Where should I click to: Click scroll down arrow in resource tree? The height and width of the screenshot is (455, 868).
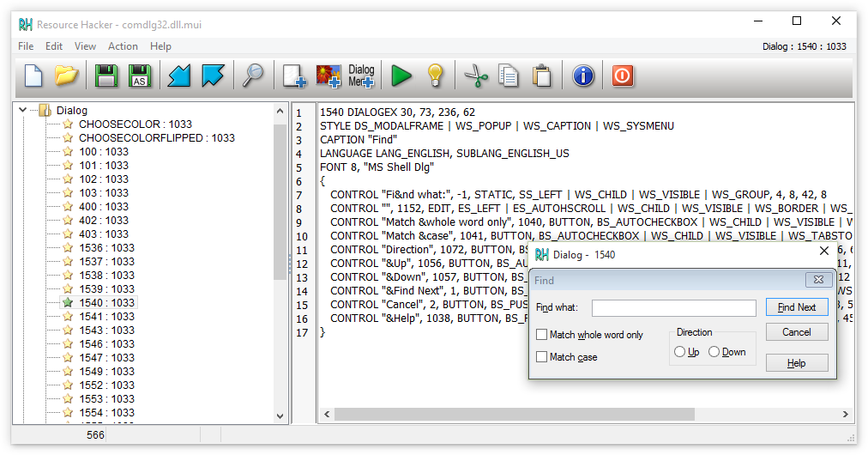click(x=280, y=416)
